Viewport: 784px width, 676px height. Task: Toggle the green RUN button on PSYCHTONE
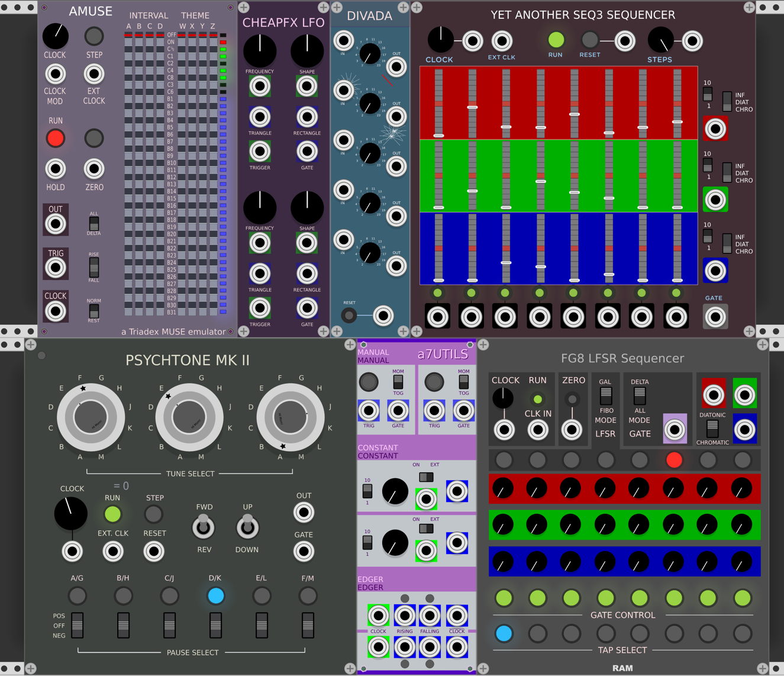[x=112, y=514]
